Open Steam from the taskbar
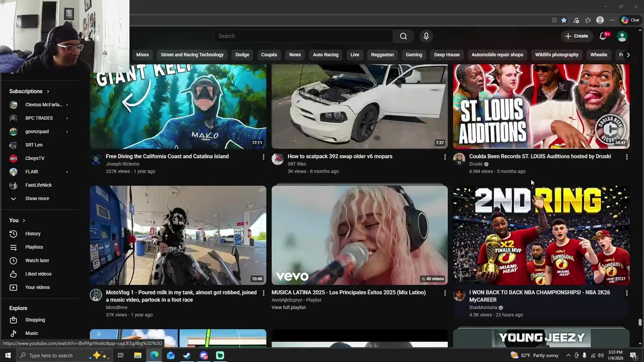This screenshot has height=362, width=644. pyautogui.click(x=187, y=355)
